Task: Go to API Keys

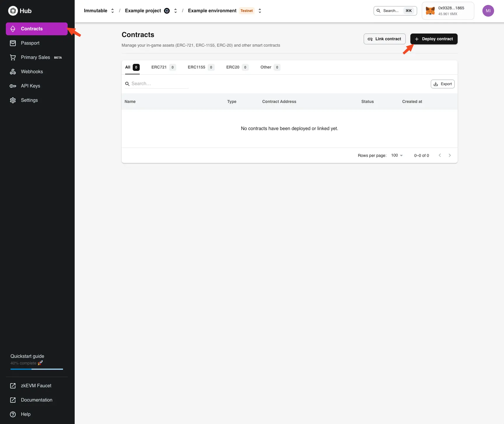Action: 31,86
